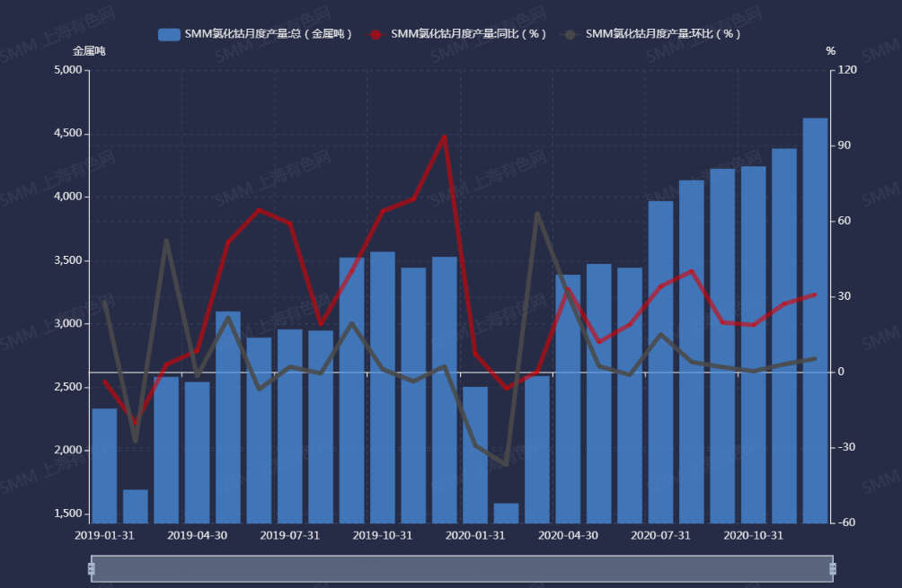Click the x-axis label 2019-01-31
This screenshot has width=902, height=588.
click(x=104, y=536)
